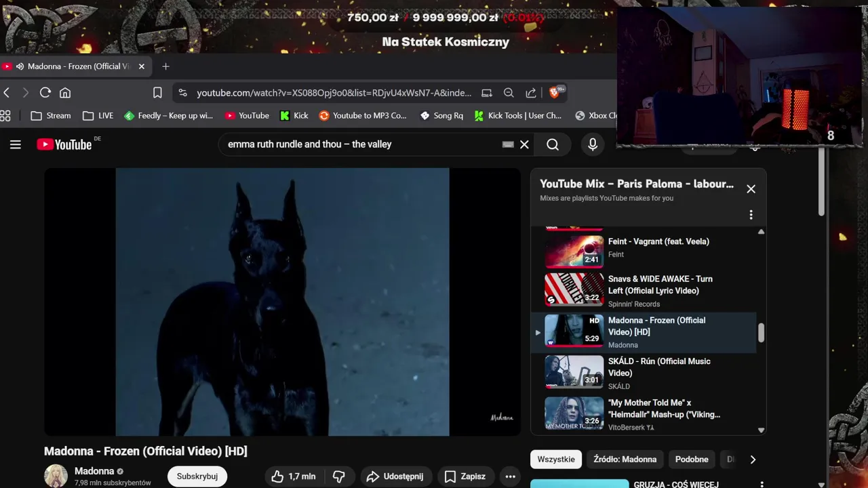Reload the current page
This screenshot has width=868, height=488.
pyautogui.click(x=45, y=93)
